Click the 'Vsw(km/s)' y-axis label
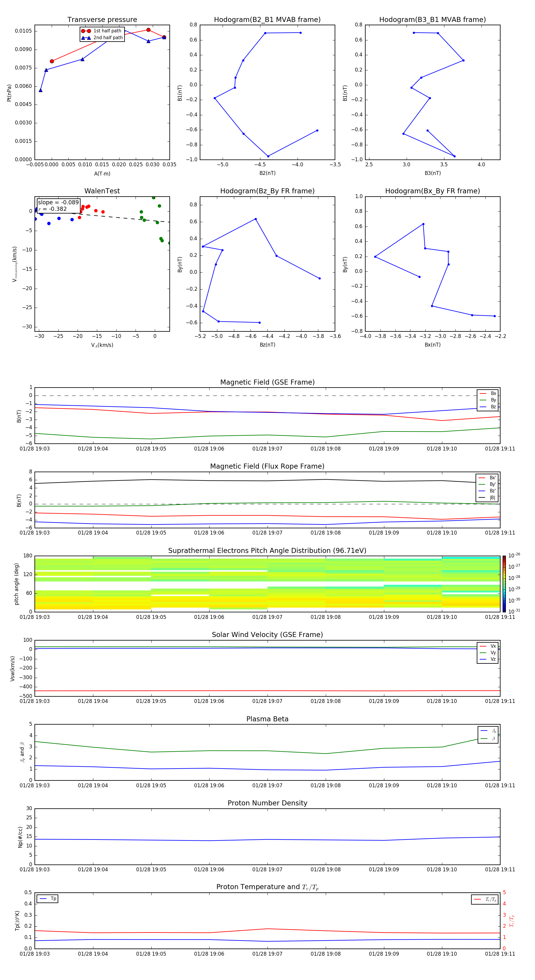Image resolution: width=535 pixels, height=980 pixels. (12, 668)
